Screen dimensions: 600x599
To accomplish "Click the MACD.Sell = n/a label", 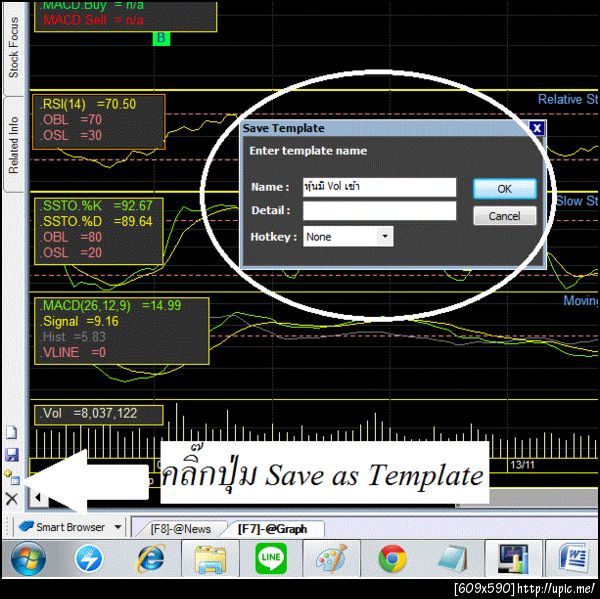I will pyautogui.click(x=93, y=20).
